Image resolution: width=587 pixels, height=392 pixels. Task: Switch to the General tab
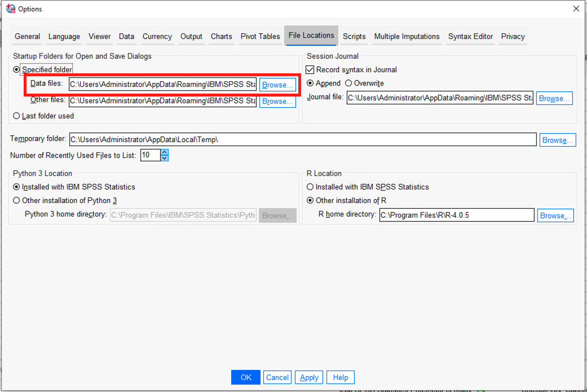tap(27, 36)
